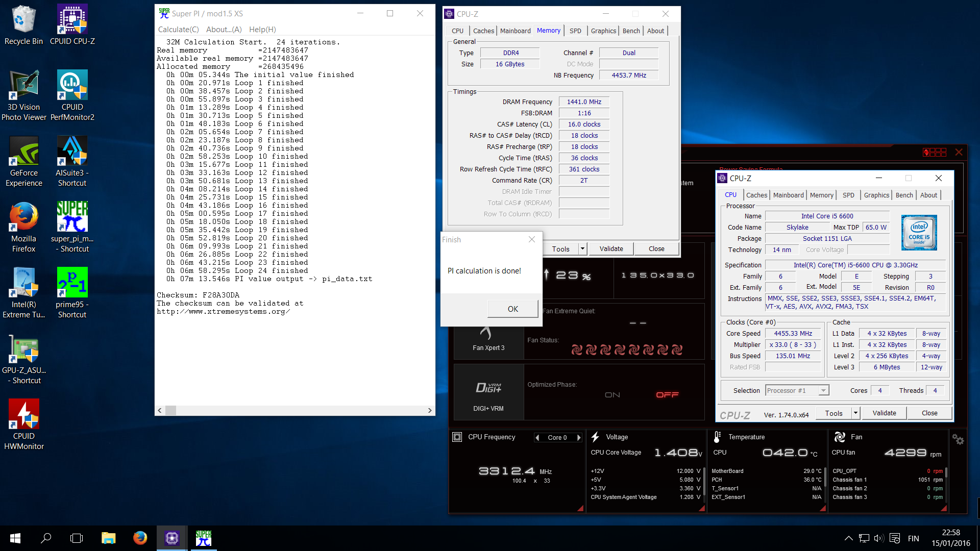Open Caches tab in CPU-Z CPU window

(x=756, y=195)
